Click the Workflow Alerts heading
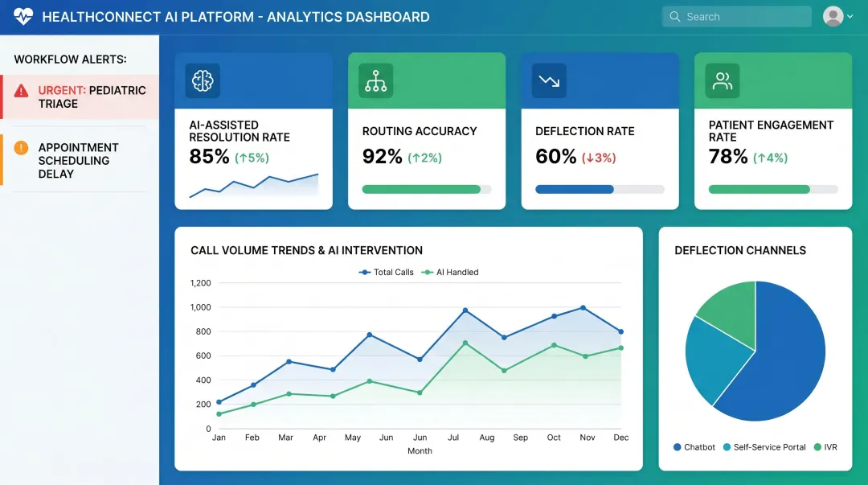Screen dimensions: 868x485 (70, 60)
